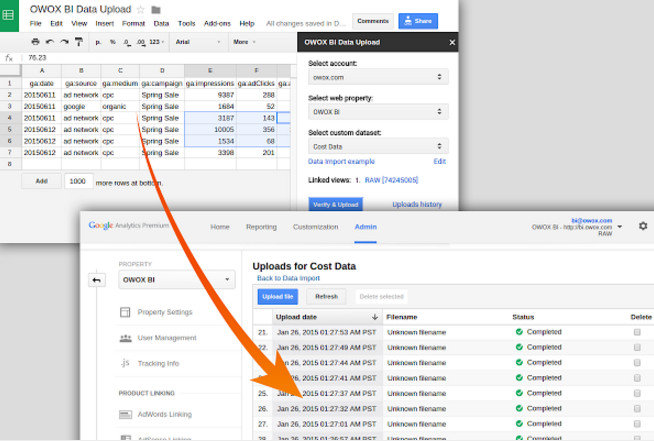Image resolution: width=654 pixels, height=441 pixels.
Task: Tick delete checkbox for upload 01:27:37 AM
Action: 637,393
